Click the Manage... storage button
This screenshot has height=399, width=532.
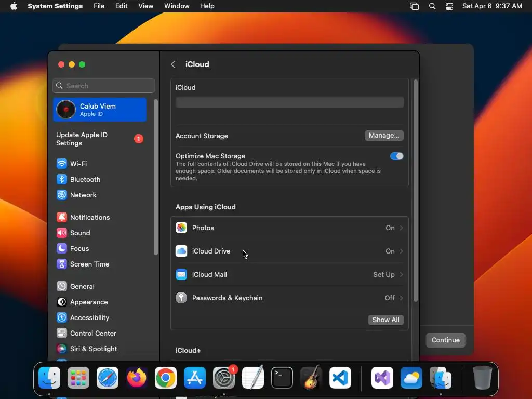tap(384, 136)
